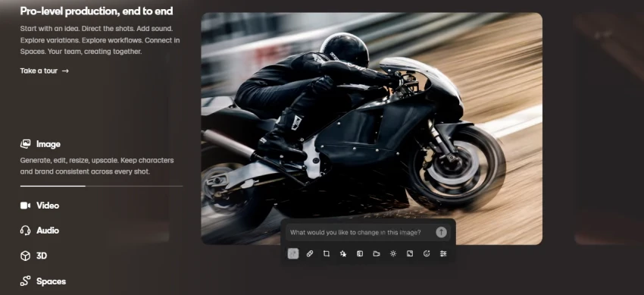Open the side-by-side compare panel icon
The height and width of the screenshot is (295, 644).
(360, 254)
